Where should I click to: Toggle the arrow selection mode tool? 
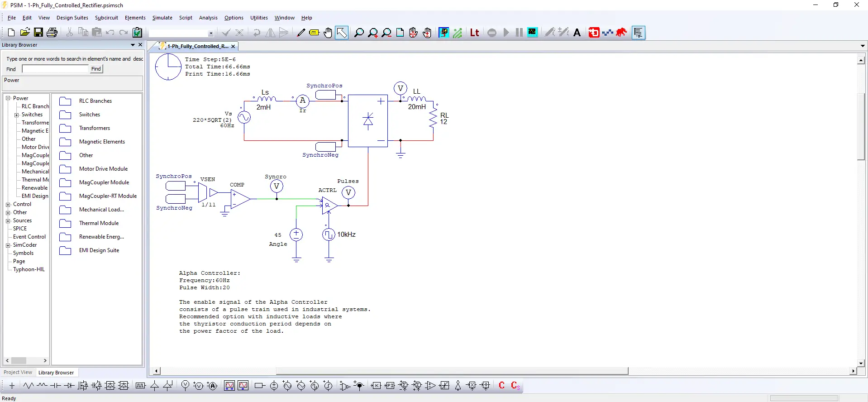[342, 33]
